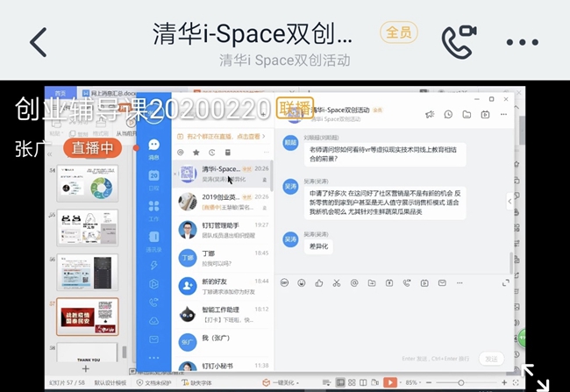
Task: Start a voice or video call
Action: click(x=459, y=41)
